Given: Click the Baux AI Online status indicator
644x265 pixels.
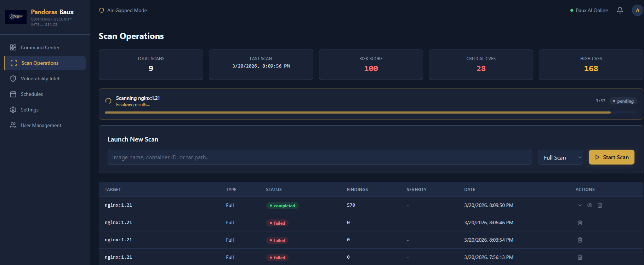Looking at the screenshot, I should tap(589, 10).
